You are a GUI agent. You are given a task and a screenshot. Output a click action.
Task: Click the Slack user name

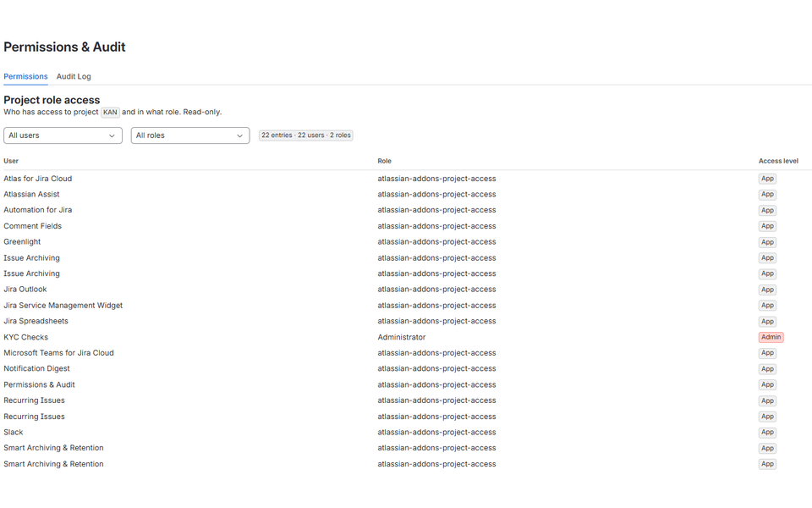(14, 432)
